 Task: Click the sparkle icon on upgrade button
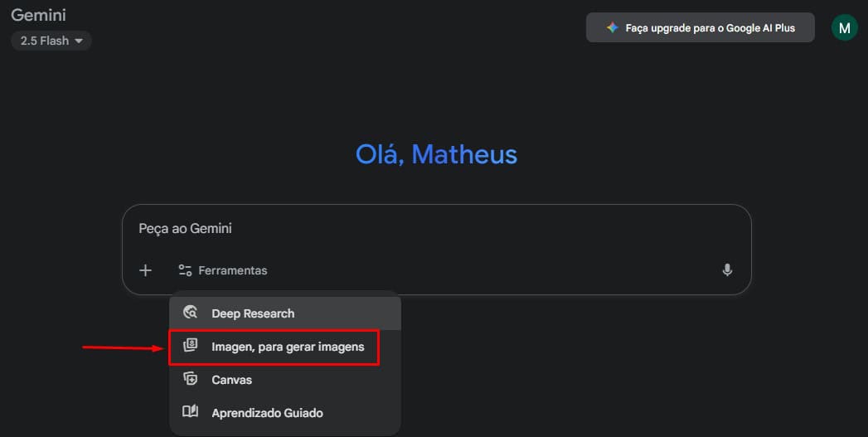click(612, 28)
